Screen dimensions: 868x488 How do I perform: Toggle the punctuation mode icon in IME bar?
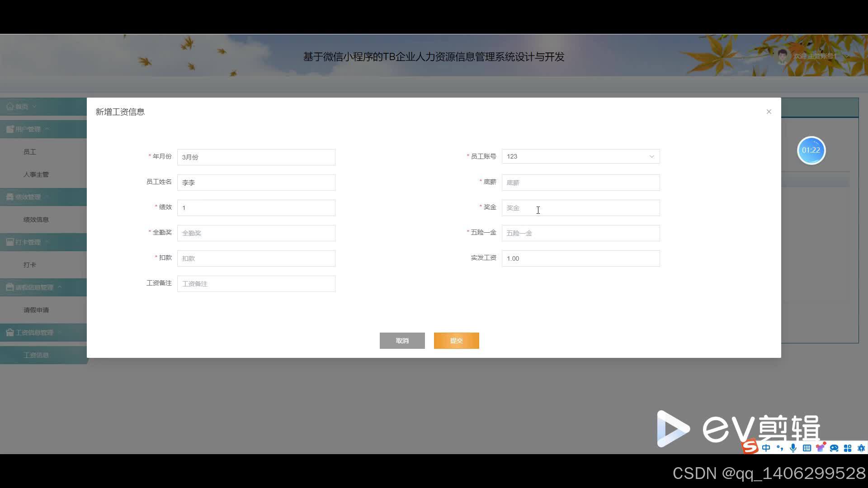[780, 448]
